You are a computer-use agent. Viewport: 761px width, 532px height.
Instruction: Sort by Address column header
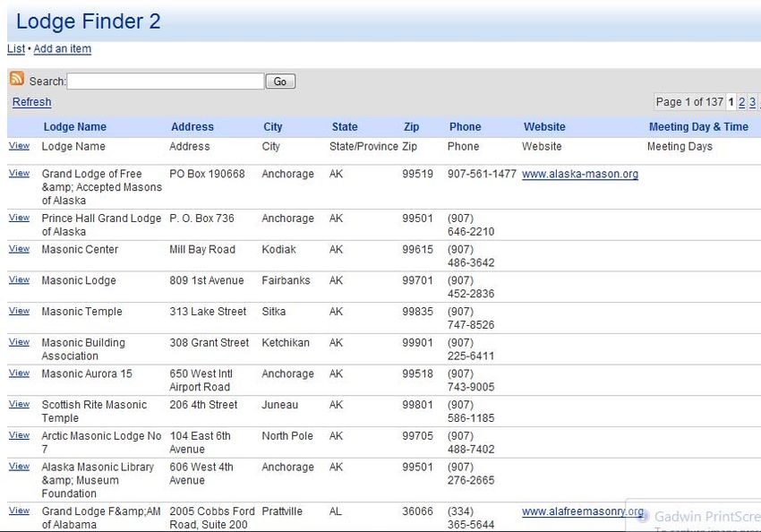[192, 126]
